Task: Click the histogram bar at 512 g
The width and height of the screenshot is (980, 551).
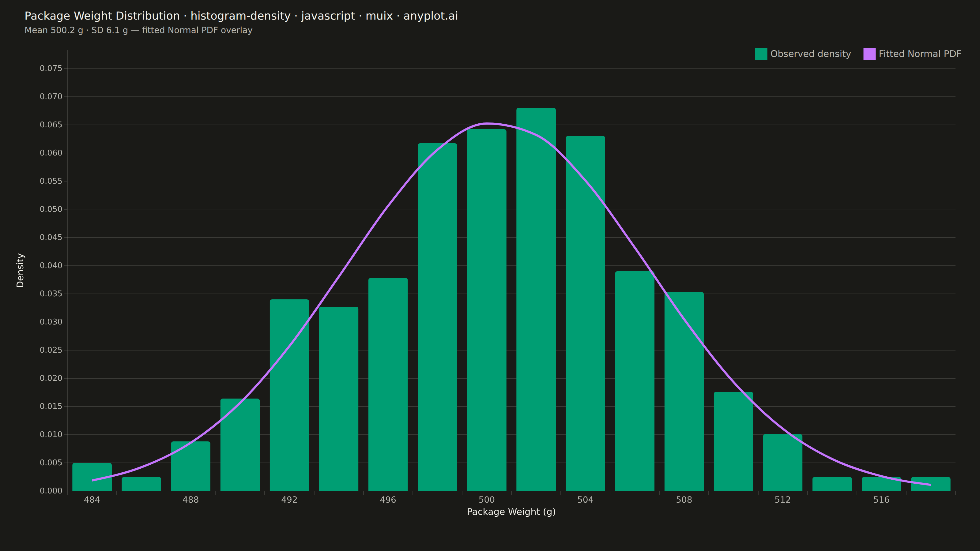Action: (782, 463)
